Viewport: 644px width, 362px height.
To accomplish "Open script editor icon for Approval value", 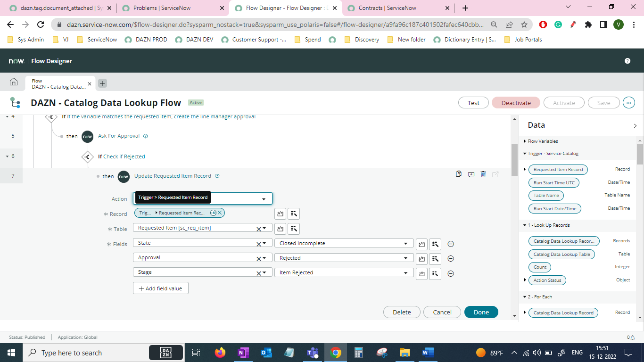I will (421, 259).
